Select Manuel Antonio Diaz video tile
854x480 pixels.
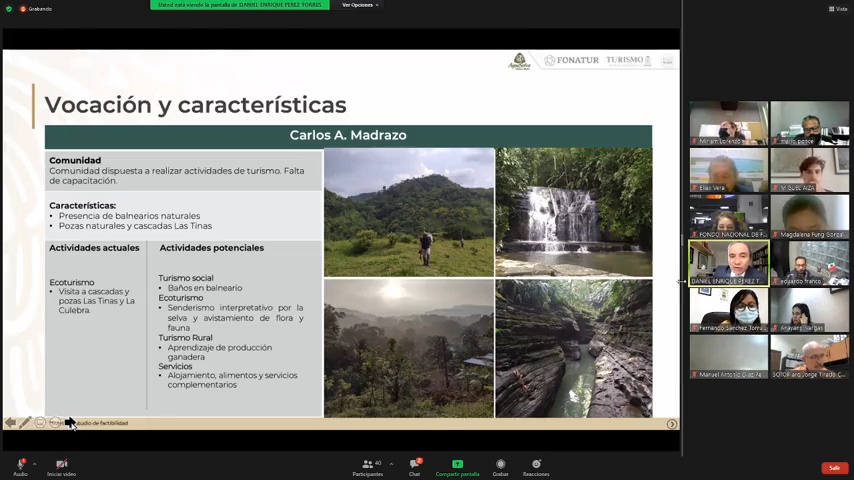[x=729, y=357]
